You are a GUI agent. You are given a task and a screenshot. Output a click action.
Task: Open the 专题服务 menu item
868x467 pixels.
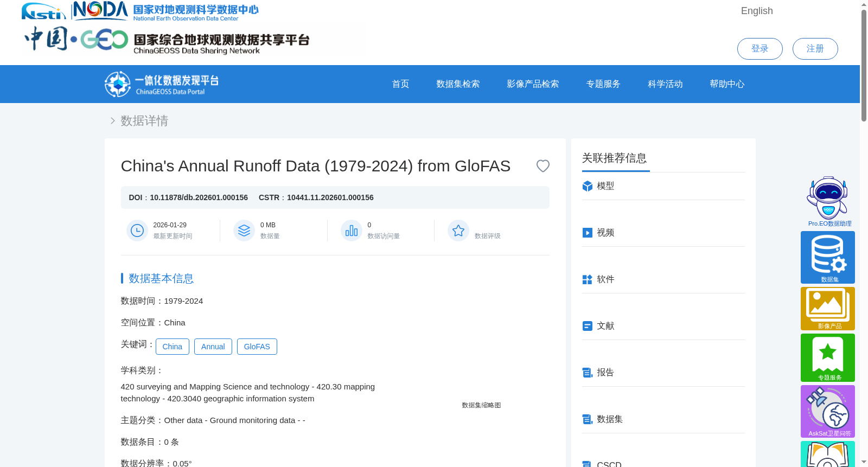click(603, 84)
